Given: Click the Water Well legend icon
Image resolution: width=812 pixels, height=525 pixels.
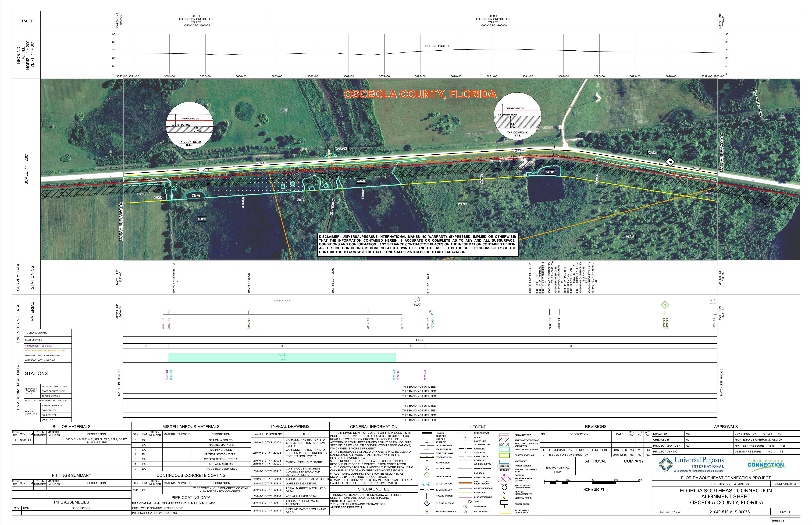Looking at the screenshot, I should coord(465,506).
